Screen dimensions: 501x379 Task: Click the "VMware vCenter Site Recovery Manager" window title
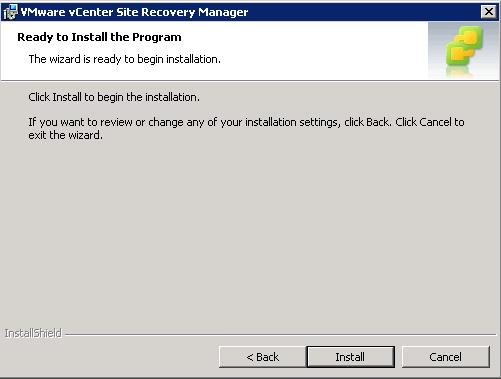click(134, 12)
